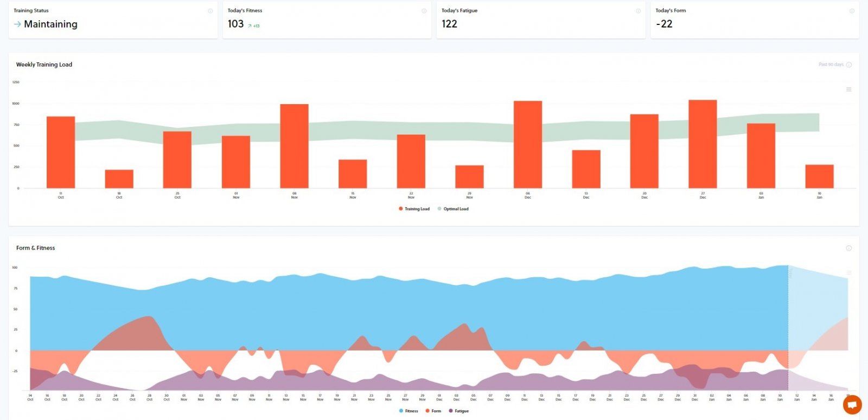Toggle the Form series in legend

tap(433, 411)
